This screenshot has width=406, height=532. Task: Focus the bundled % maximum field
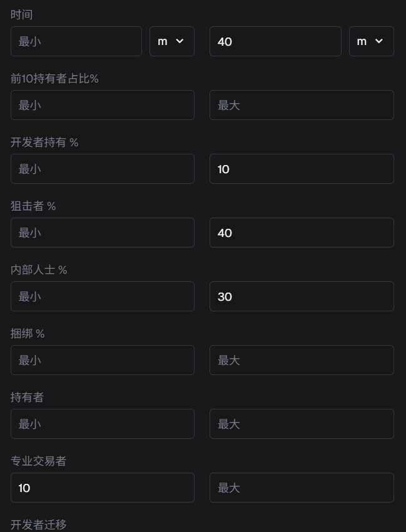(x=302, y=360)
